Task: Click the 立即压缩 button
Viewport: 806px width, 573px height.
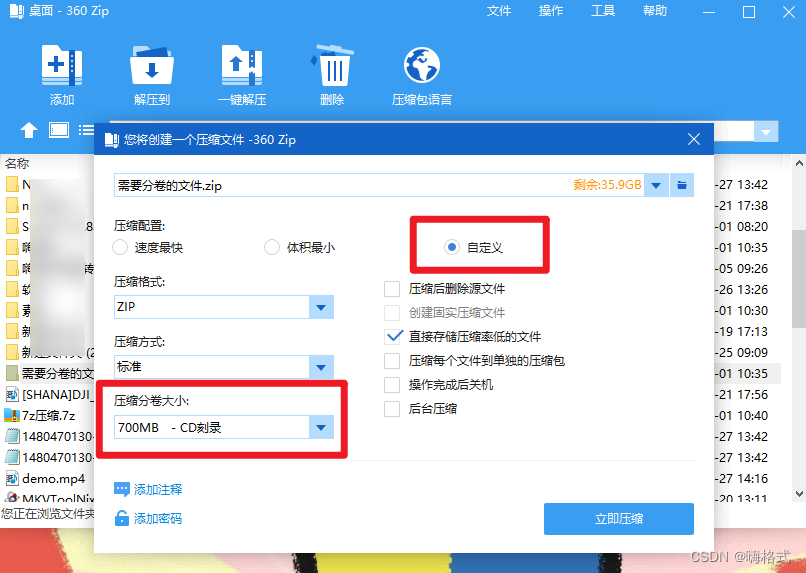Action: tap(619, 519)
